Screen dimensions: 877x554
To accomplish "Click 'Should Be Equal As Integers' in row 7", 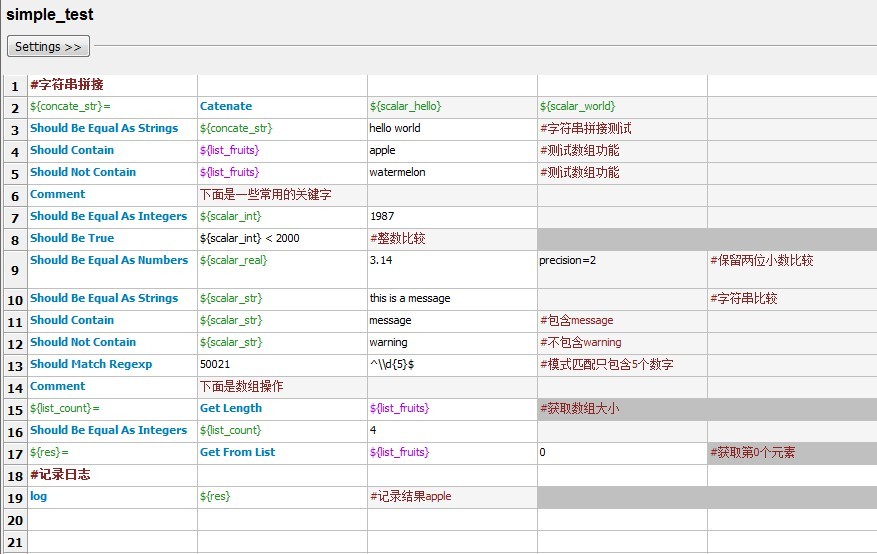I will click(112, 217).
